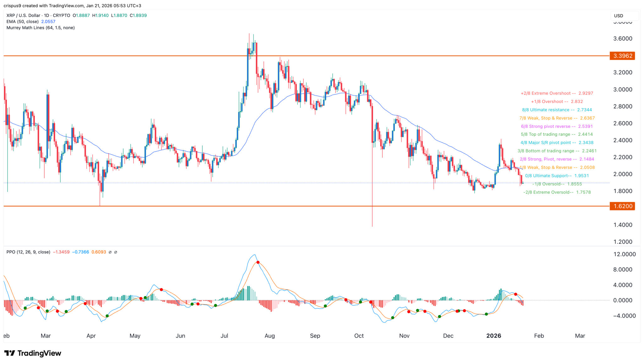This screenshot has height=364, width=644.
Task: Click the second ø symbol in PPO legend
Action: (116, 252)
